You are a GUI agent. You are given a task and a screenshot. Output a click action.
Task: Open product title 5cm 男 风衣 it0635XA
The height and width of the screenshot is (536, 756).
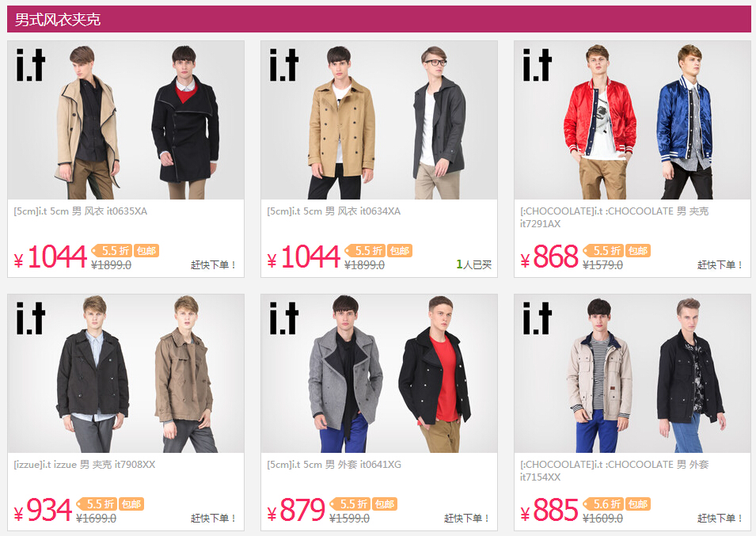[81, 211]
